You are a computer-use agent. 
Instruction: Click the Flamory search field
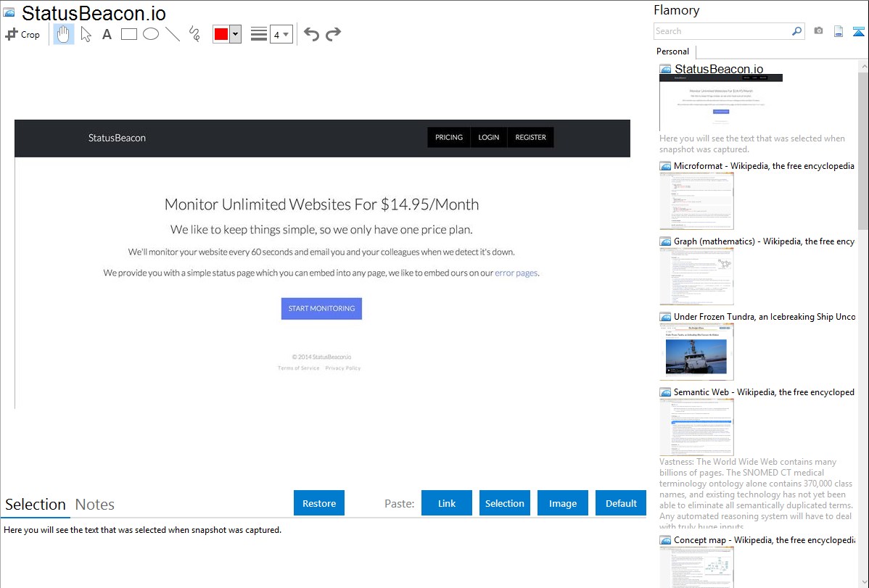coord(722,31)
